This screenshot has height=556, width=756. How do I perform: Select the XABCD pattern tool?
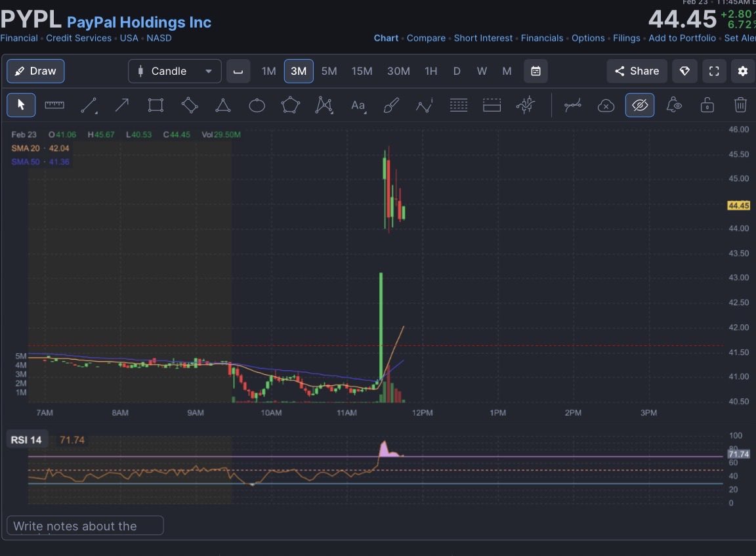pos(324,105)
